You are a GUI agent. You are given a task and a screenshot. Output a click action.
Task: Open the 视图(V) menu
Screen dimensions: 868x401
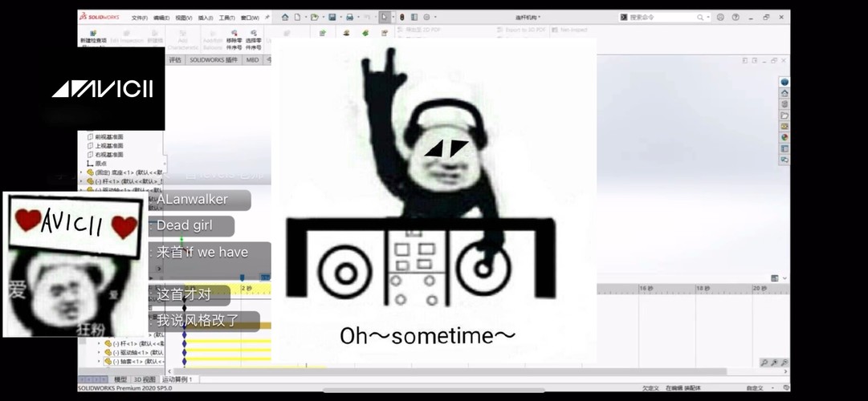click(184, 18)
